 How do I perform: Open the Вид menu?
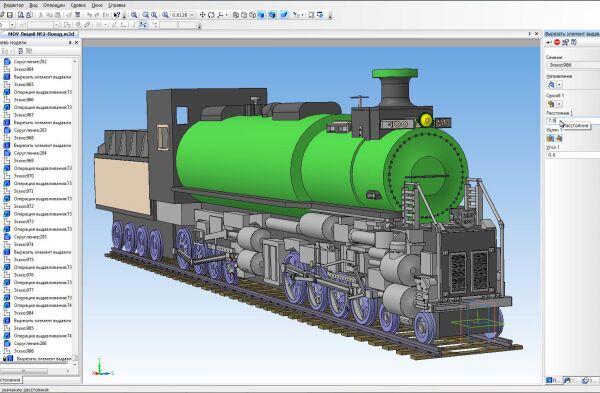33,5
